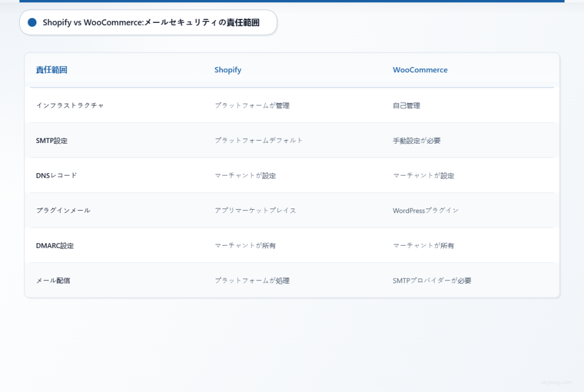Click the WordPressプラグイン cell

[x=425, y=210]
